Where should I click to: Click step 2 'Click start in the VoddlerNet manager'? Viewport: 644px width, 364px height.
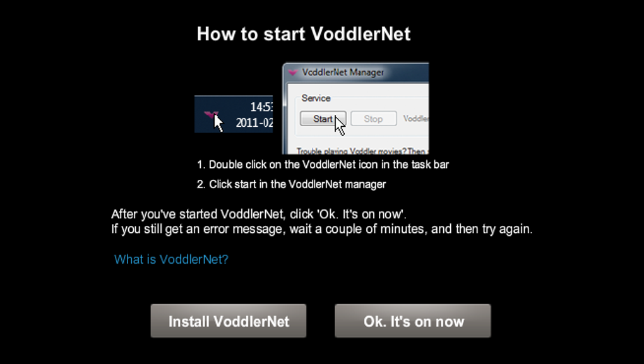coord(291,184)
